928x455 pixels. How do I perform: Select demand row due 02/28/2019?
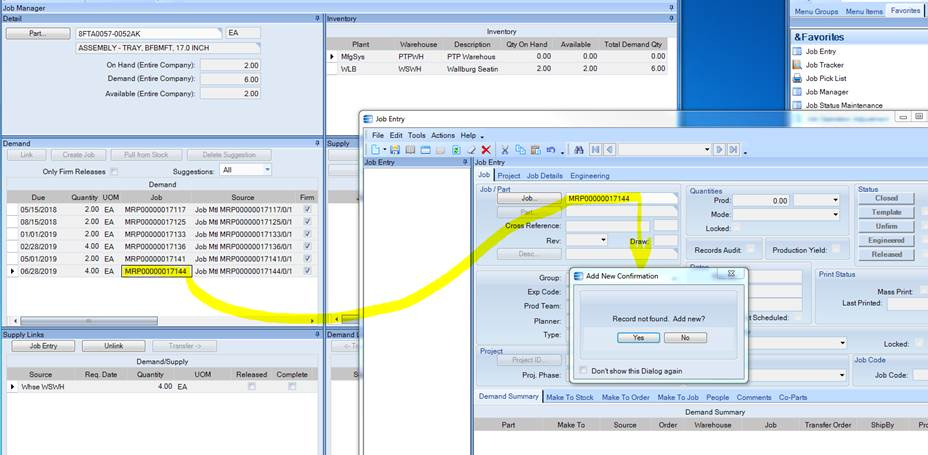click(162, 246)
